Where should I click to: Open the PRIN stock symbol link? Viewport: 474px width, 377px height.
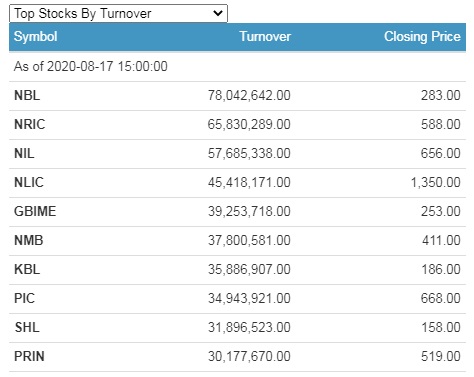click(x=29, y=357)
